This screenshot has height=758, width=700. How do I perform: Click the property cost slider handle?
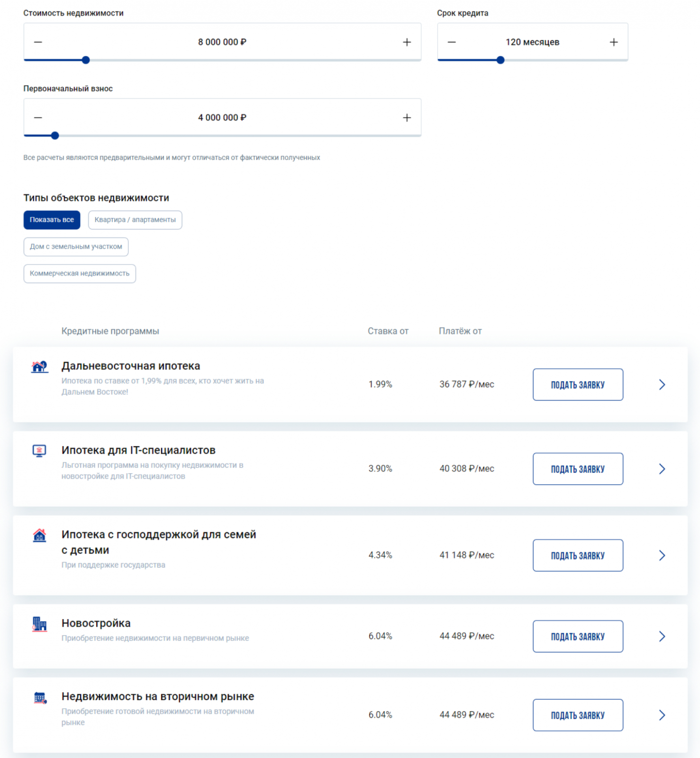click(x=86, y=60)
